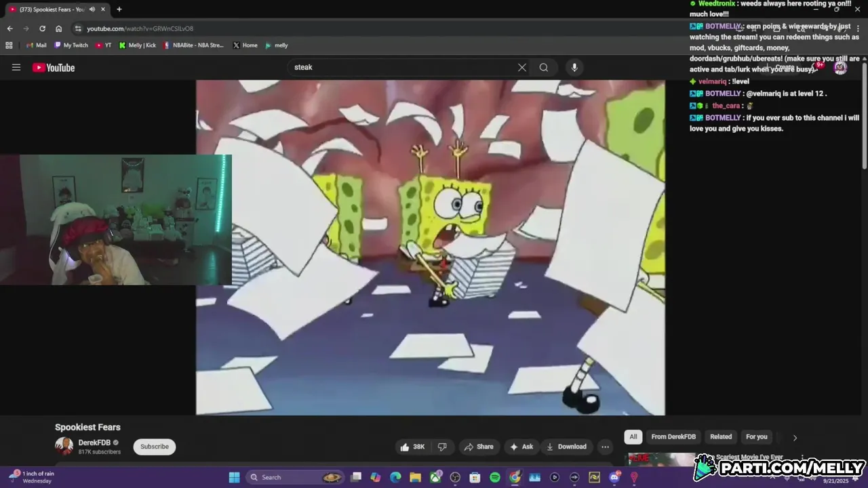
Task: Open the melly bookmark
Action: tap(277, 45)
